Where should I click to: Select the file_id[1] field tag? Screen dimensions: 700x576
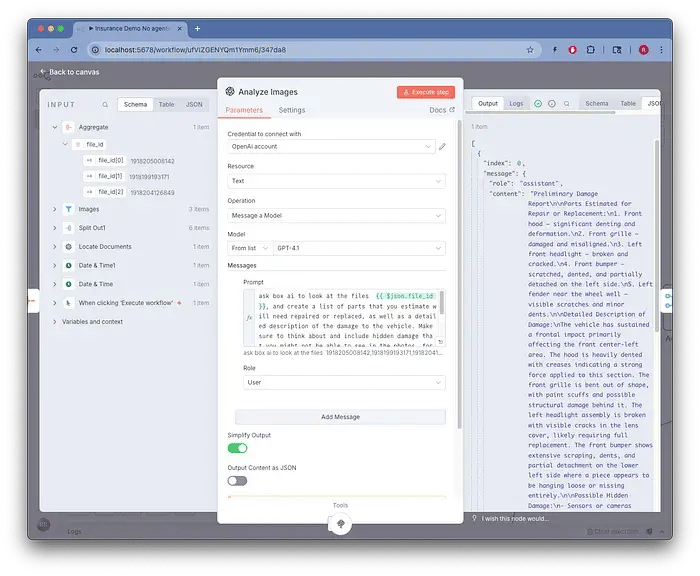(104, 176)
